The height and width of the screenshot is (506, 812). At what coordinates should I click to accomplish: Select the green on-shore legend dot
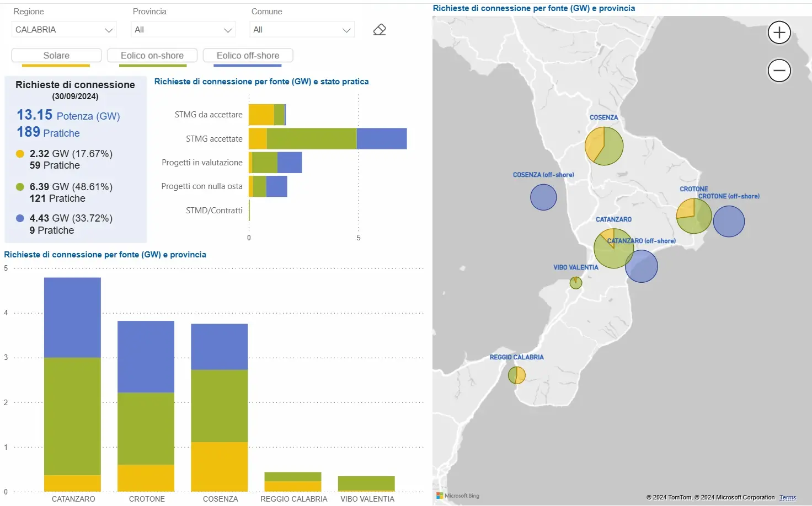coord(20,187)
